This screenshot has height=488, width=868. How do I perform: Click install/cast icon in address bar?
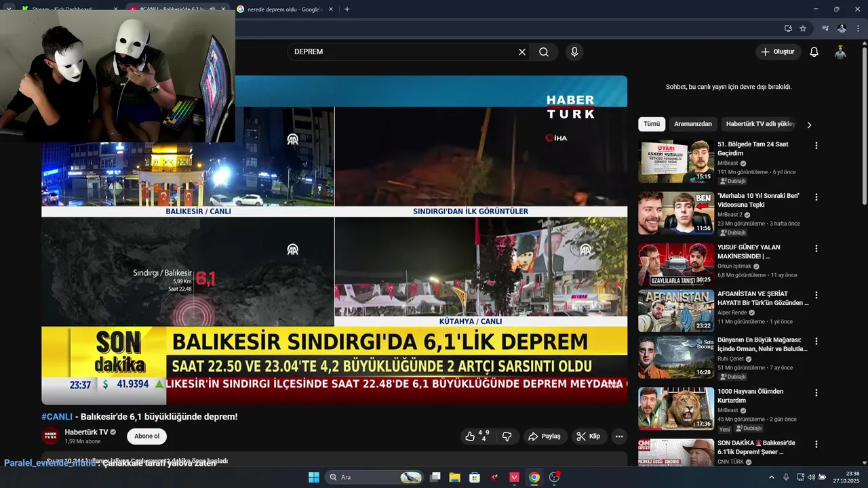click(x=788, y=28)
